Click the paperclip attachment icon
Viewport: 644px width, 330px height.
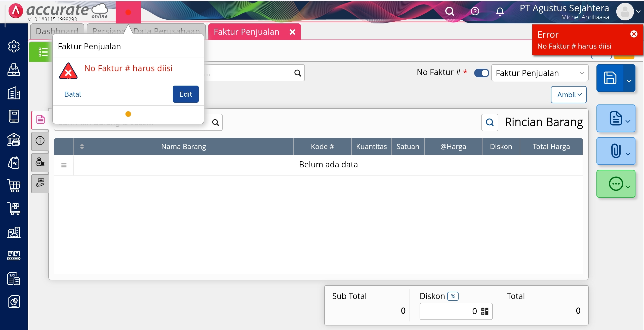click(x=616, y=151)
